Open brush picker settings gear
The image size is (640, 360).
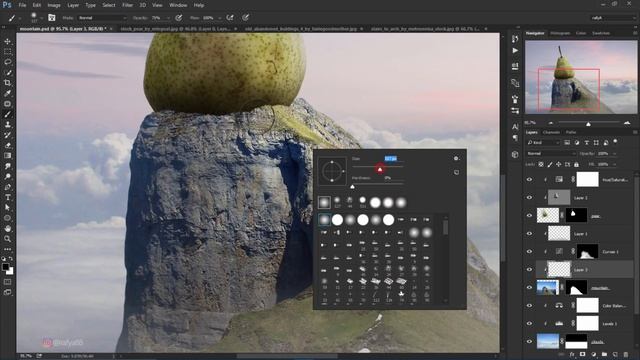456,158
